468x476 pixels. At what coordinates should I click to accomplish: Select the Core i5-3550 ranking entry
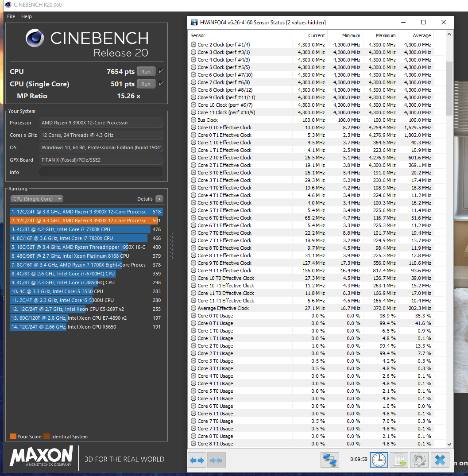[x=86, y=291]
